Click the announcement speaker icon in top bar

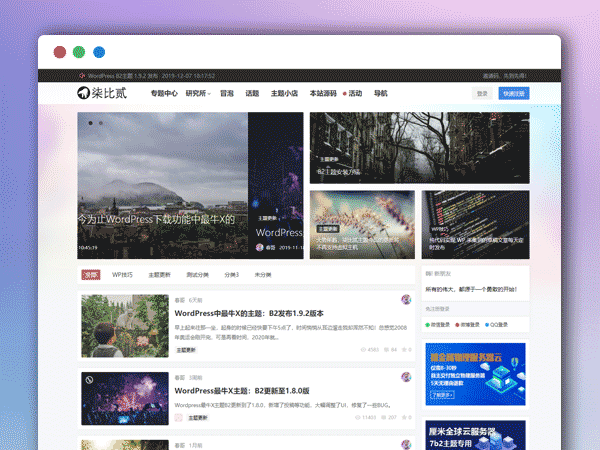coord(82,75)
